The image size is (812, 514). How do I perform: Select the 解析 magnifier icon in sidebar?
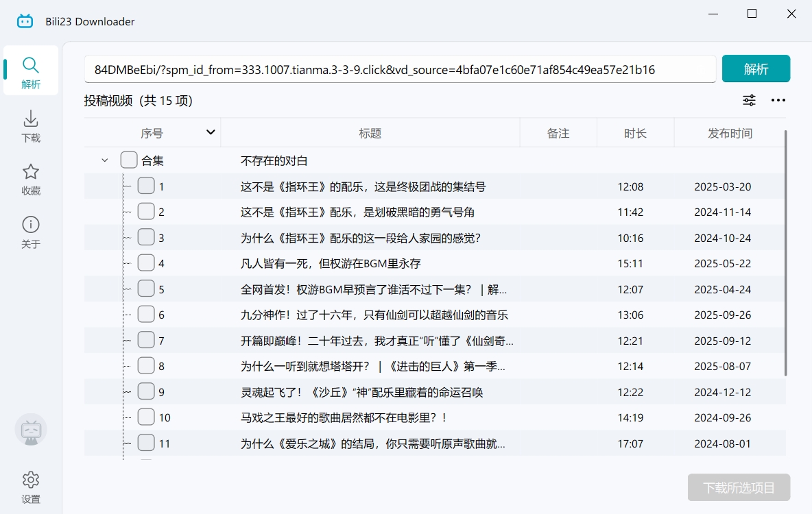(30, 63)
